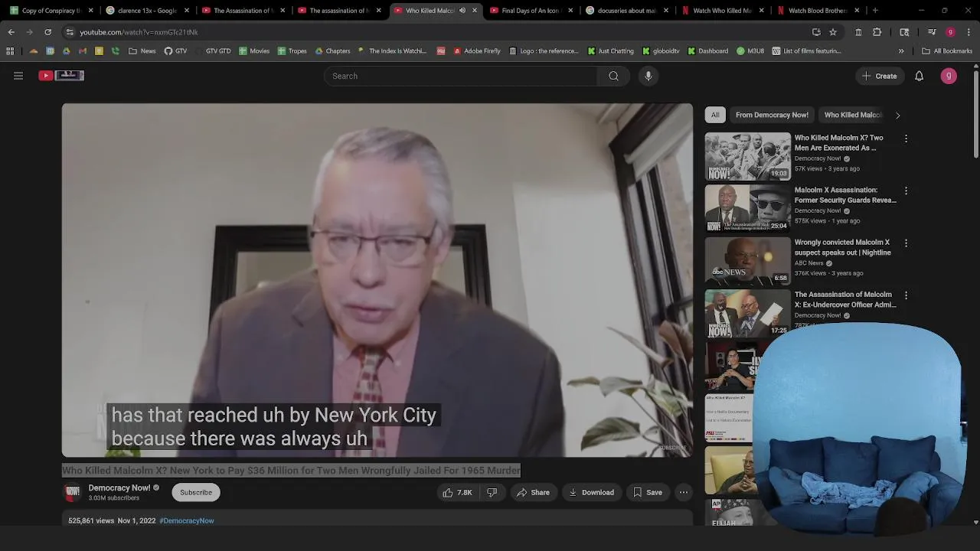The height and width of the screenshot is (551, 980).
Task: Close the 'Who Killed Malcolm' active tab
Action: pos(475,11)
